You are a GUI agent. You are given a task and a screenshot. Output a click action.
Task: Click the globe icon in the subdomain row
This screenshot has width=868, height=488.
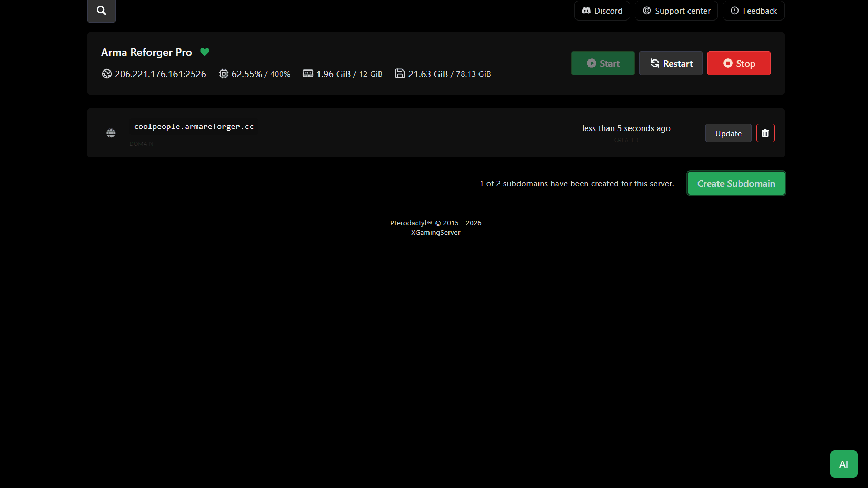[x=111, y=133]
